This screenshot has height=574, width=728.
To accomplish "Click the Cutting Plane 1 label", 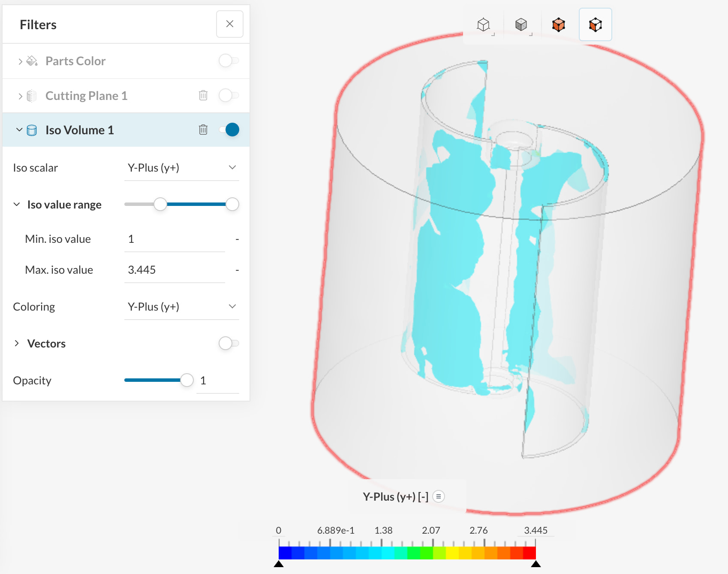I will click(87, 96).
